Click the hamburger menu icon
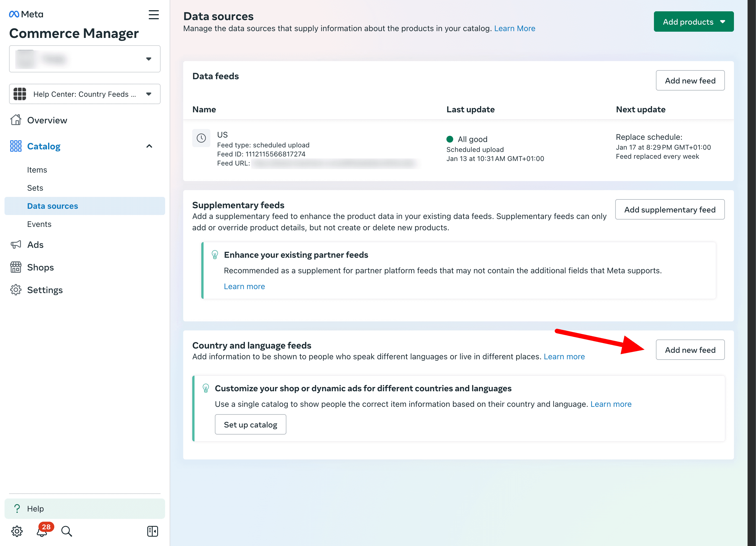Image resolution: width=756 pixels, height=546 pixels. pos(154,15)
